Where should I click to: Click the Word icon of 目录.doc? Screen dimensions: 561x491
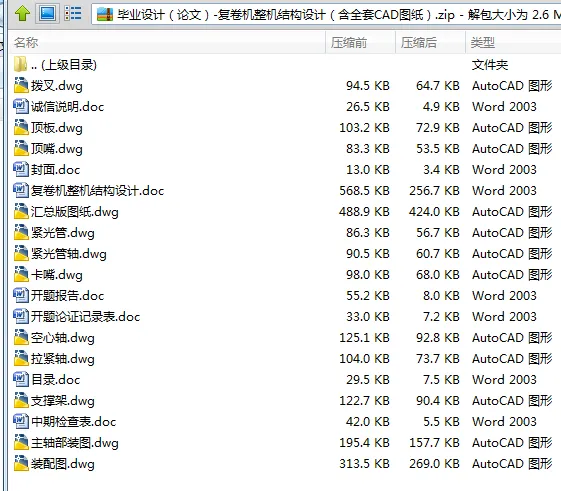tap(21, 379)
